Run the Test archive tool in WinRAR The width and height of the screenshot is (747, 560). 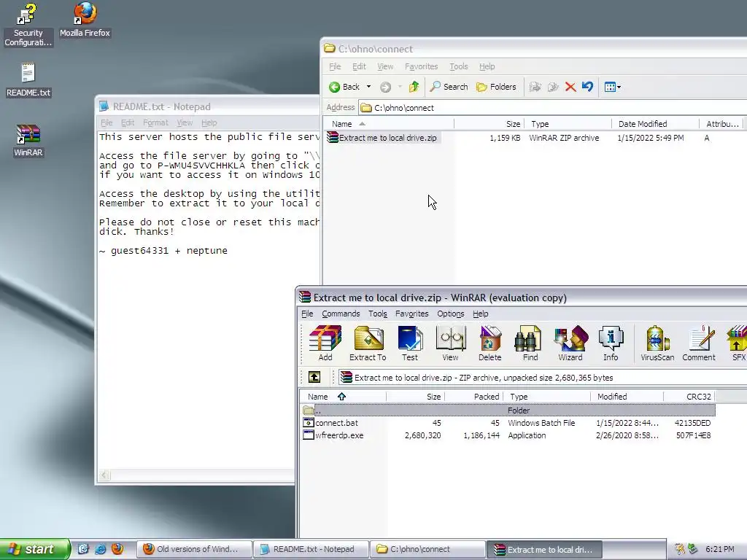[x=410, y=343]
